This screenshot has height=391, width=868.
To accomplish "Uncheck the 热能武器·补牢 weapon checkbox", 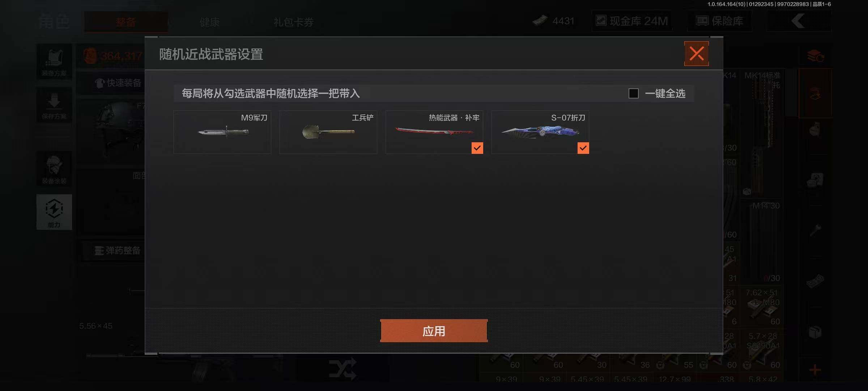I will (x=477, y=148).
